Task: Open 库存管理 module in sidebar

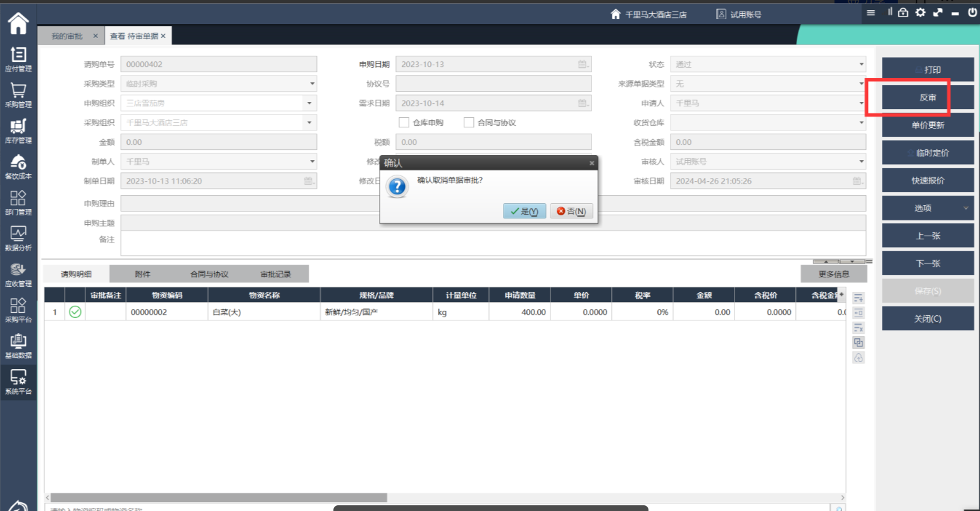Action: 18,130
